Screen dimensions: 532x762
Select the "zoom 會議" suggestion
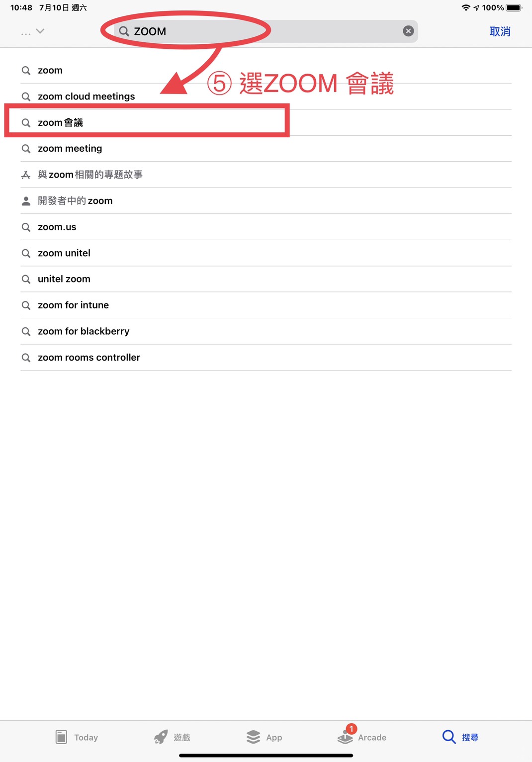60,122
